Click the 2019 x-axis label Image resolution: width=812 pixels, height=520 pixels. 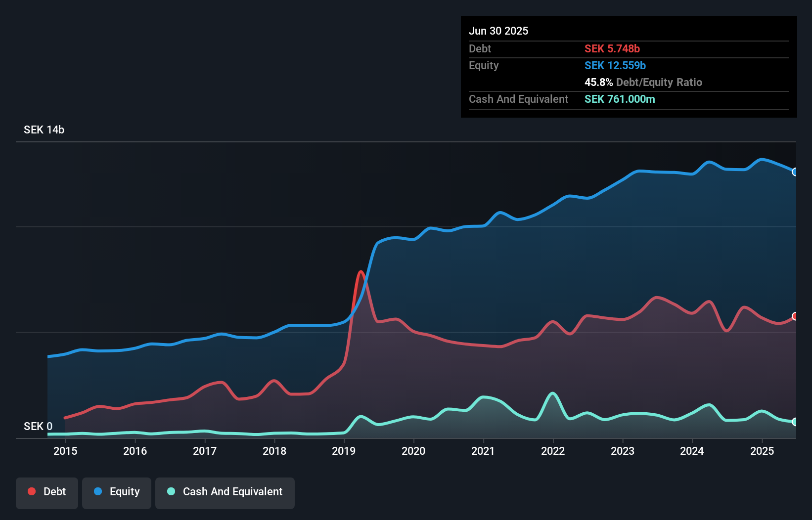tap(344, 451)
